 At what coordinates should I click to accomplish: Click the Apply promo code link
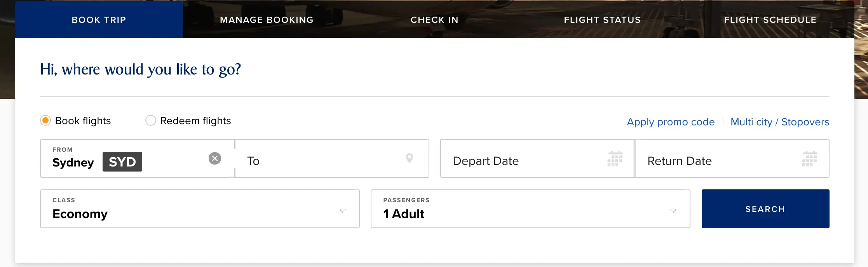671,122
